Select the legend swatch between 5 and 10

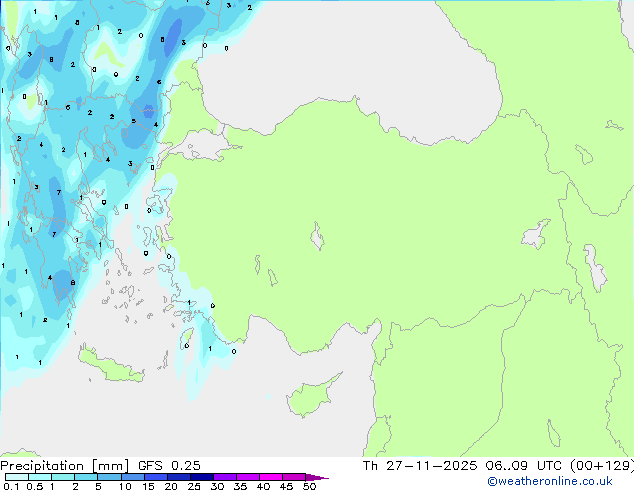[x=109, y=477]
